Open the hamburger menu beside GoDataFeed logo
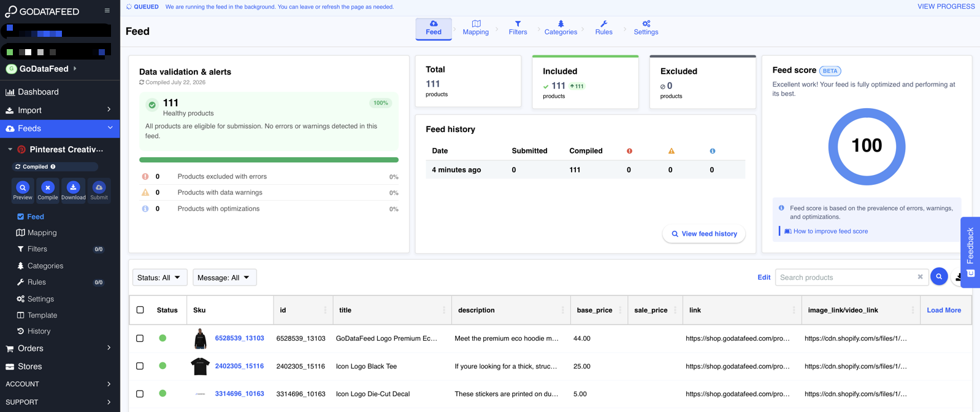980x412 pixels. [x=107, y=10]
